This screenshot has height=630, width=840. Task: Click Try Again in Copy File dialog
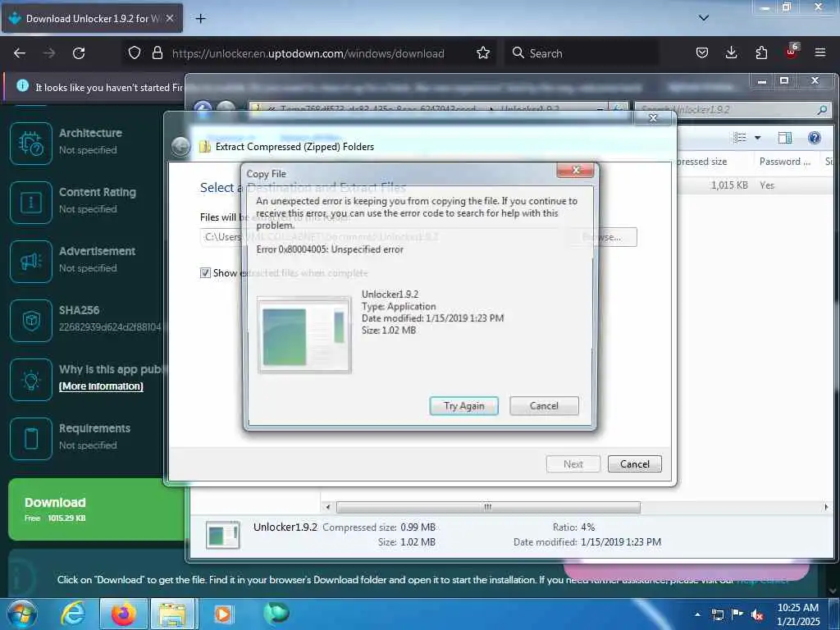(x=464, y=405)
